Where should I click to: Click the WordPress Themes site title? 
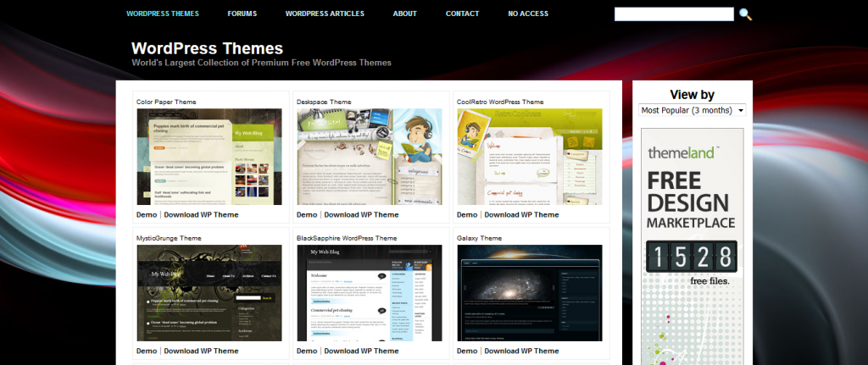pyautogui.click(x=207, y=48)
